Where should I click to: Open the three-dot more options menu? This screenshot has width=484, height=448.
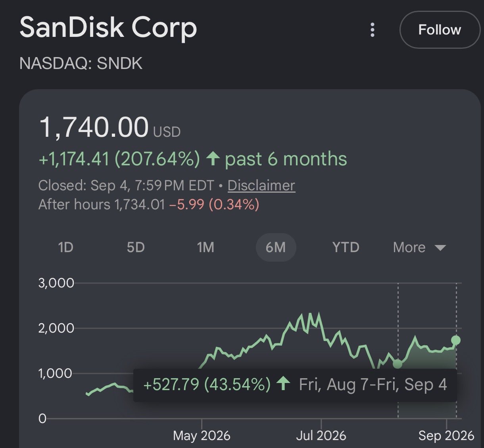[x=372, y=30]
